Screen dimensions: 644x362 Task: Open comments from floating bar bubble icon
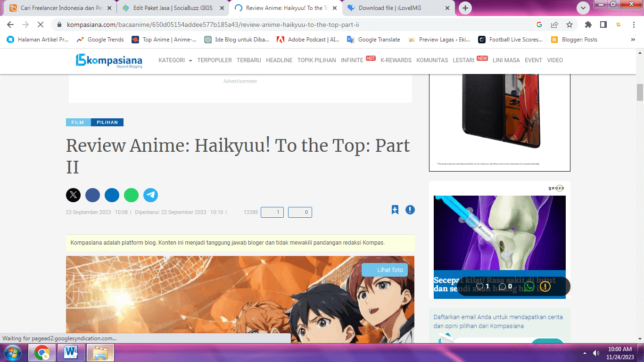pos(502,286)
